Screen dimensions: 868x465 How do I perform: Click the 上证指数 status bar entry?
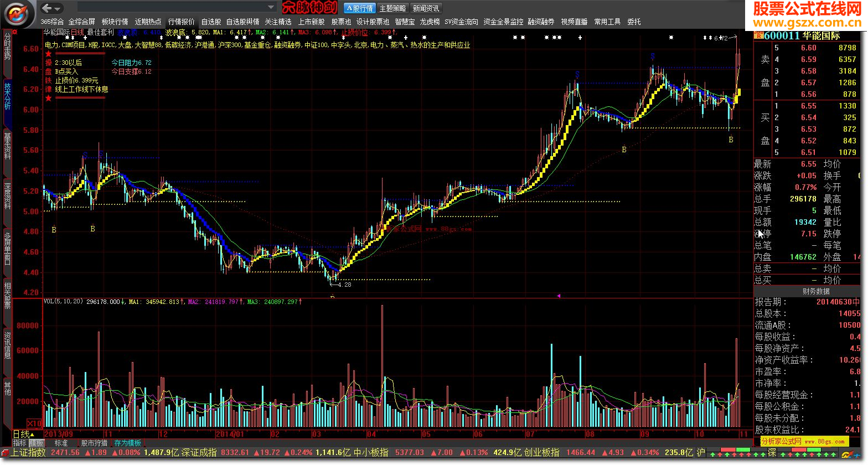(x=28, y=453)
